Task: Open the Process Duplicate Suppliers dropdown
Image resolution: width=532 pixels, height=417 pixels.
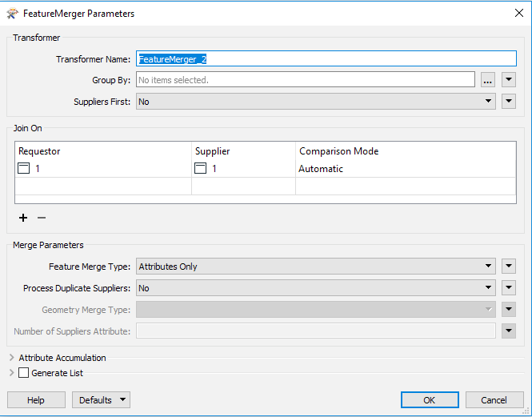Action: (315, 288)
